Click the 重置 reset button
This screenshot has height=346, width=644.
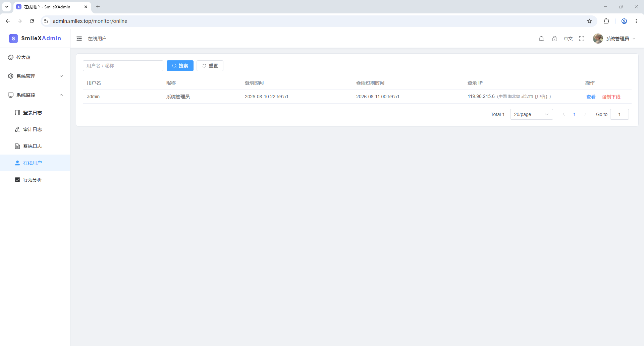[x=210, y=66]
